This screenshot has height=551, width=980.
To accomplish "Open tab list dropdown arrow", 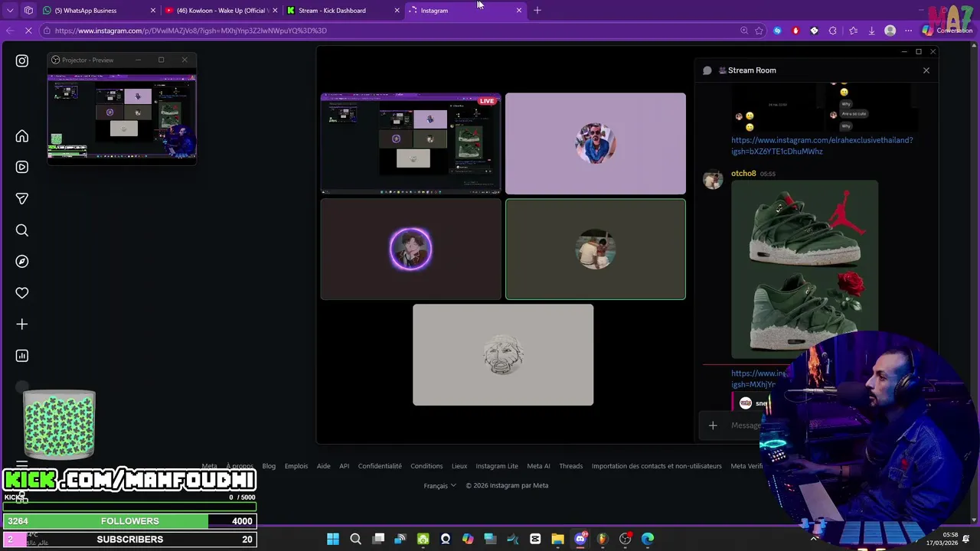I will point(10,11).
